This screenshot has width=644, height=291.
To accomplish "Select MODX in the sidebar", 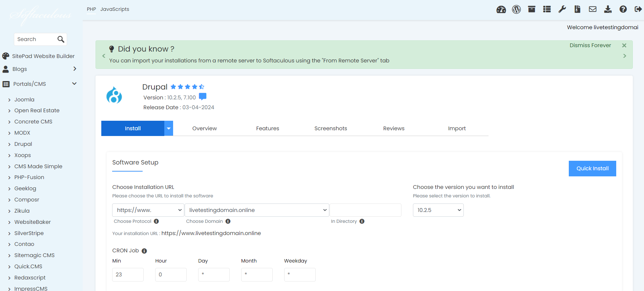I will [22, 133].
